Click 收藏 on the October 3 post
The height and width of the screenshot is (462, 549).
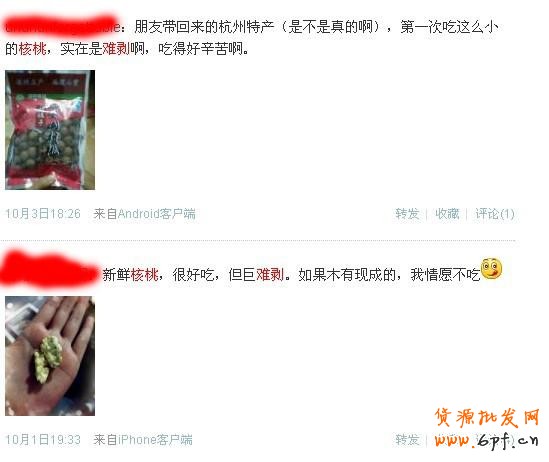point(447,214)
